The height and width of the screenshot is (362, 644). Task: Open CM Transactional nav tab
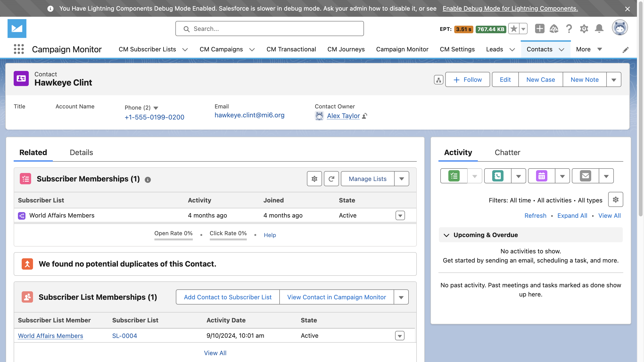click(x=291, y=49)
